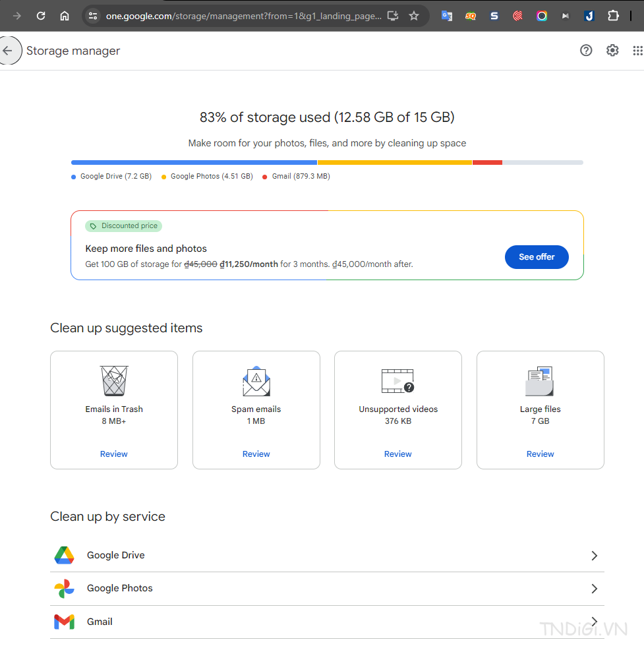Screen dimensions: 644x652
Task: Click the Gmail logo icon
Action: (65, 622)
